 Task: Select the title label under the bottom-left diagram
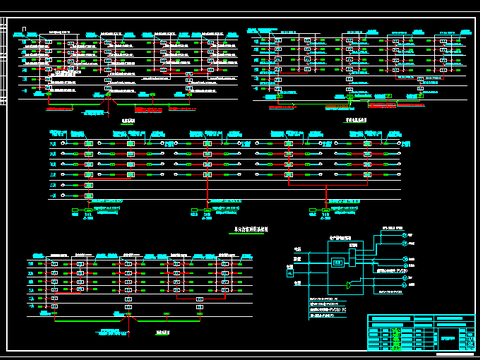pyautogui.click(x=162, y=332)
